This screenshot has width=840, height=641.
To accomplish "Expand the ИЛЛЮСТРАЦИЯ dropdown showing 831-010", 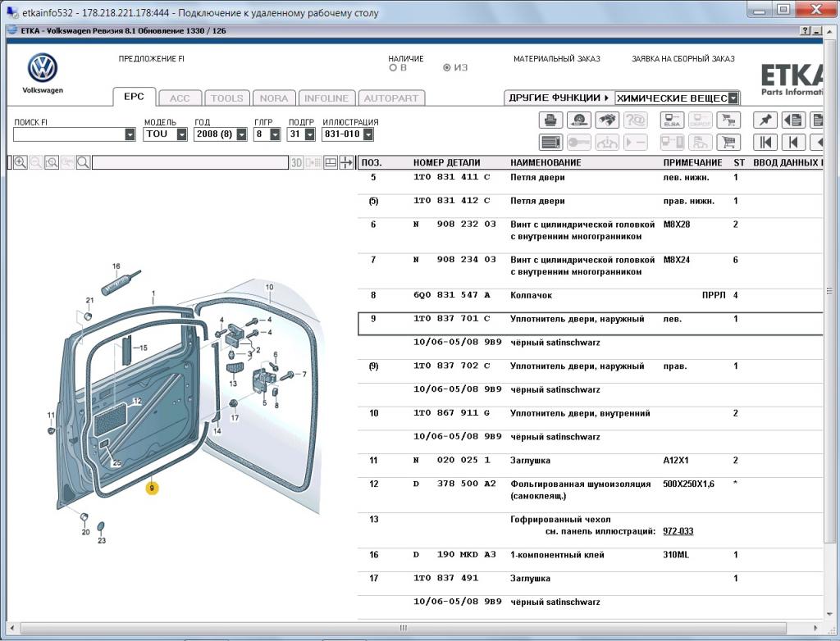I will point(368,134).
